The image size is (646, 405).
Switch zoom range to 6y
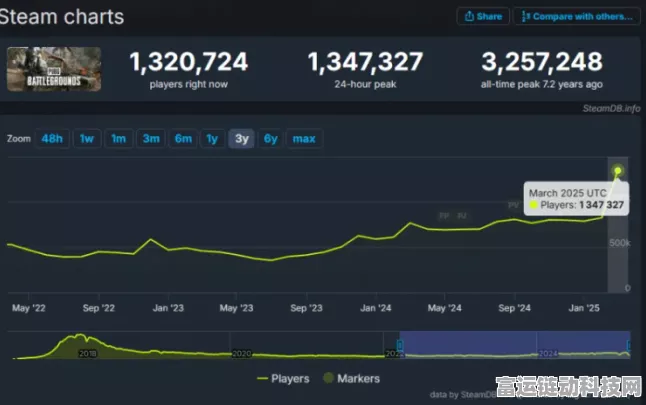pos(271,138)
